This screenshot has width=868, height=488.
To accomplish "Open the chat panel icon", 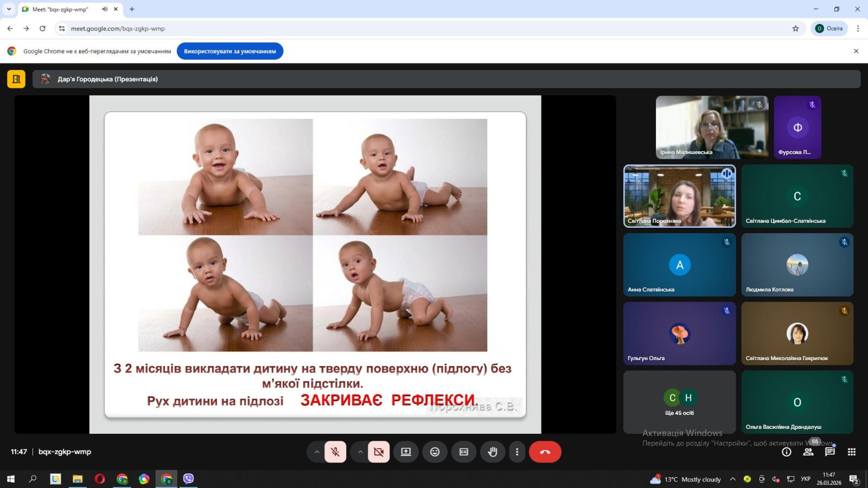I will (x=830, y=452).
